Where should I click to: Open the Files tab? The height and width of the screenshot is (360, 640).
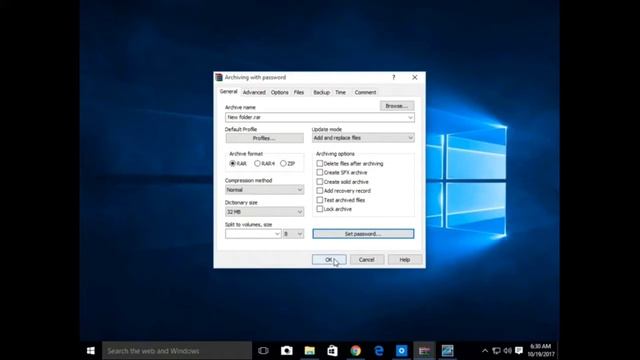click(x=299, y=92)
